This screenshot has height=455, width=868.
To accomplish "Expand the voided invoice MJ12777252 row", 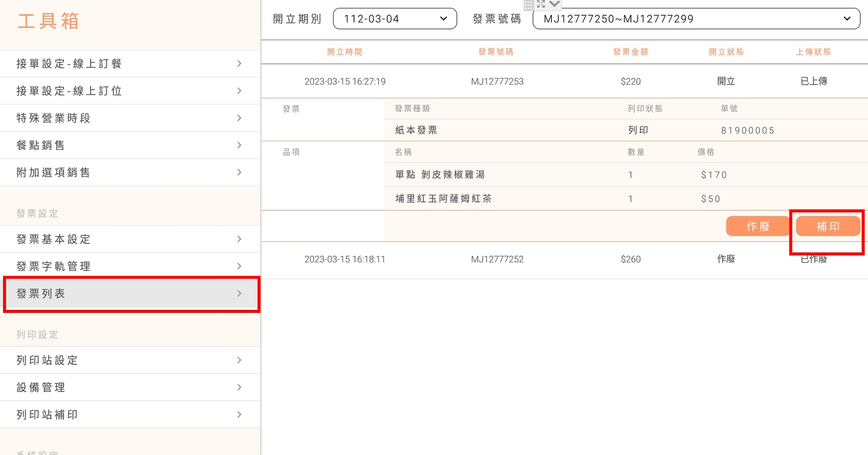I will point(497,259).
